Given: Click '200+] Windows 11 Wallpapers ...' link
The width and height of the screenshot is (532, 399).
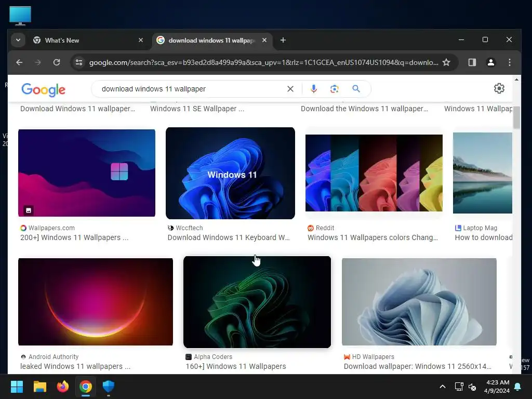Looking at the screenshot, I should 74,237.
